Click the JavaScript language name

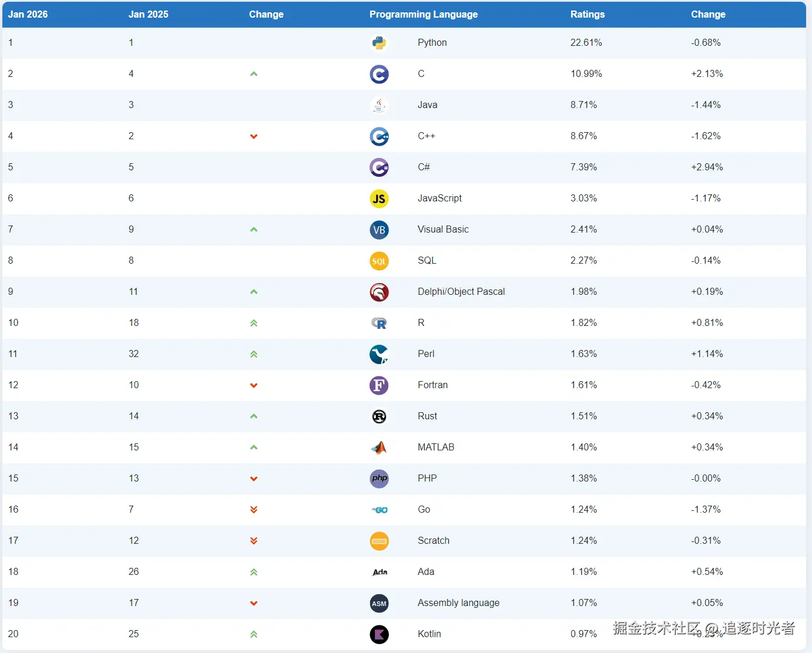tap(439, 198)
